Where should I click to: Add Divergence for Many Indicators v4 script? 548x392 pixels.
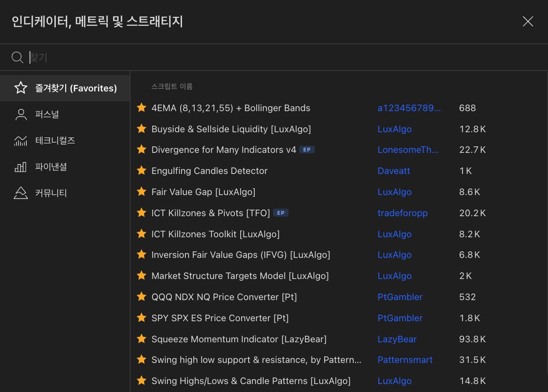[224, 150]
